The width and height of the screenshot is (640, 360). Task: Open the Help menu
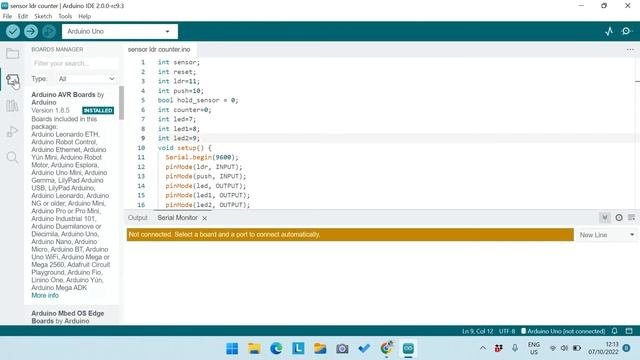[x=84, y=16]
